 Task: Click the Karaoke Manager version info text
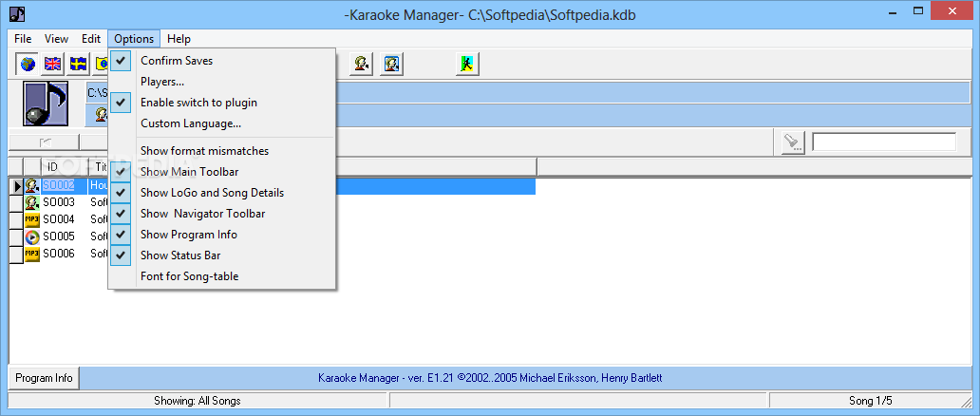click(x=490, y=378)
